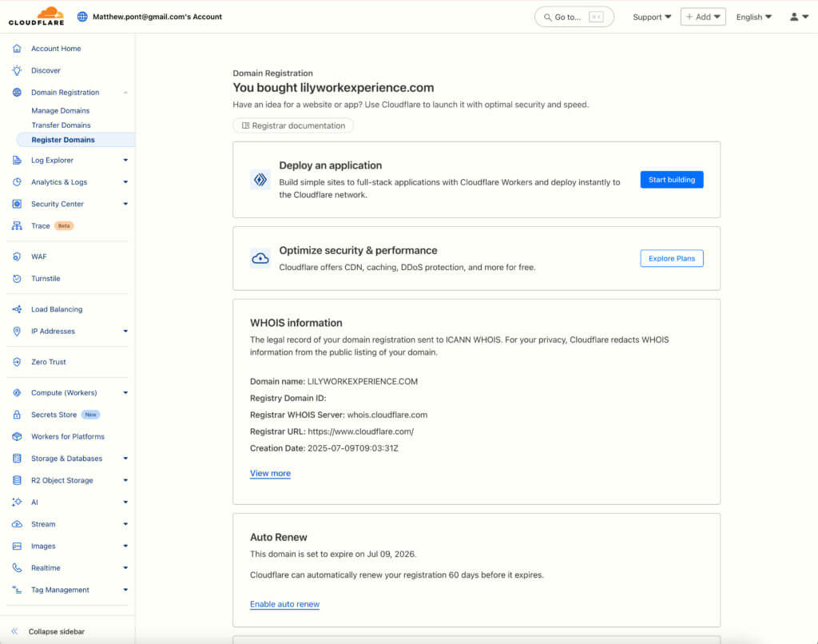Click the Trace icon
Viewport: 818px width, 644px height.
(17, 226)
